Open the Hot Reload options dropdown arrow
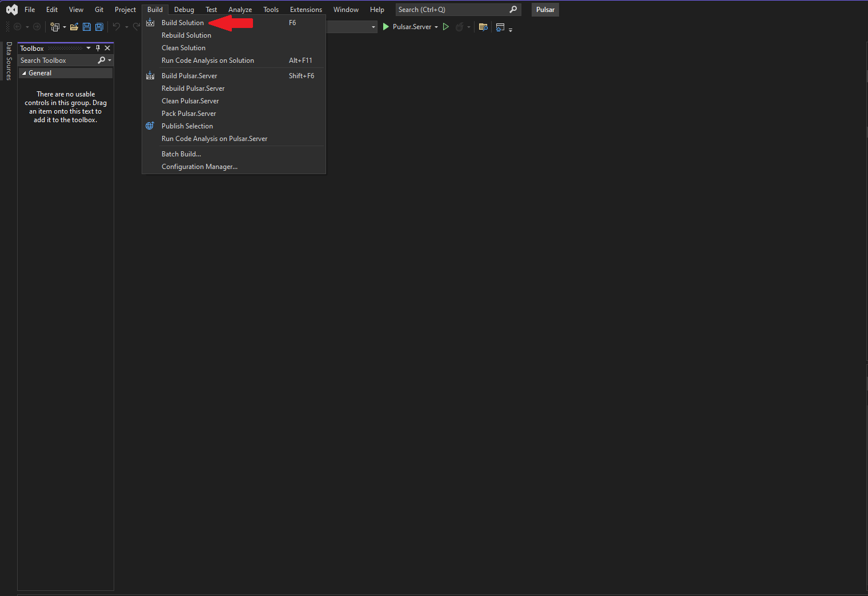This screenshot has height=596, width=868. click(469, 27)
